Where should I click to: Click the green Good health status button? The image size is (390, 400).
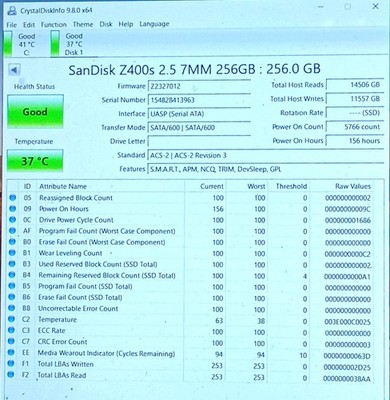pyautogui.click(x=35, y=111)
